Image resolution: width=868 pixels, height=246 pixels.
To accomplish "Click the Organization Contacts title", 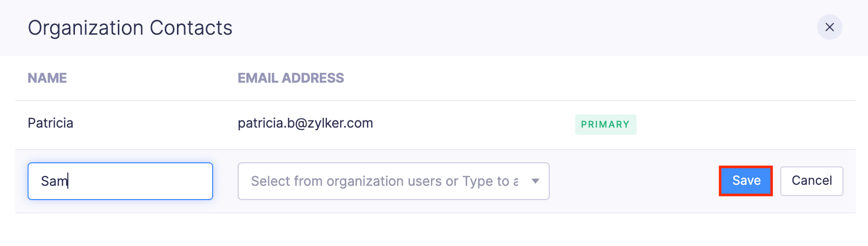I will (x=130, y=28).
